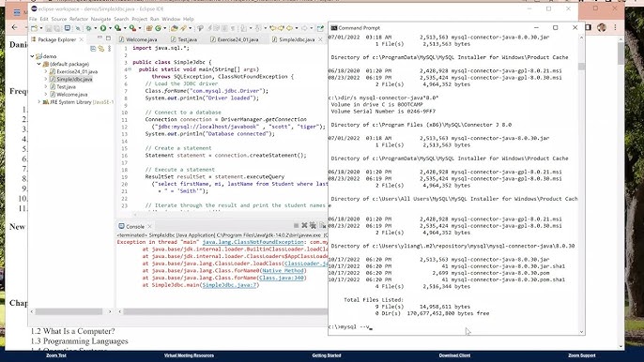Click the Command Prompt vertical scrollbar thumb

pyautogui.click(x=581, y=67)
